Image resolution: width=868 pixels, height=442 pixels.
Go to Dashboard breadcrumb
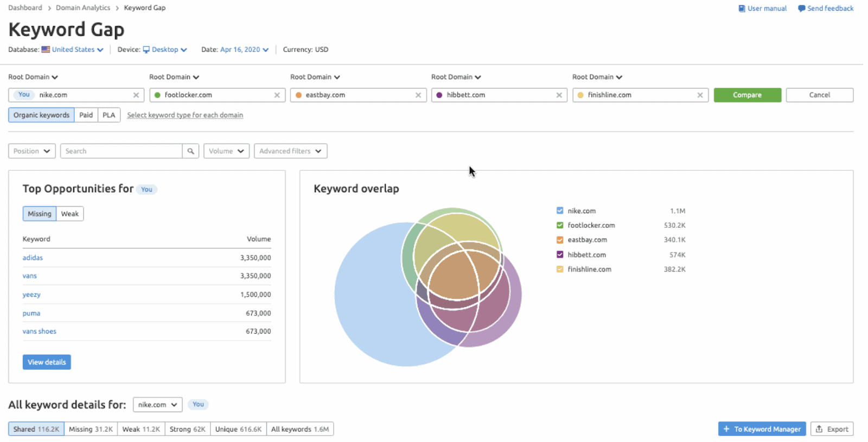(x=25, y=8)
